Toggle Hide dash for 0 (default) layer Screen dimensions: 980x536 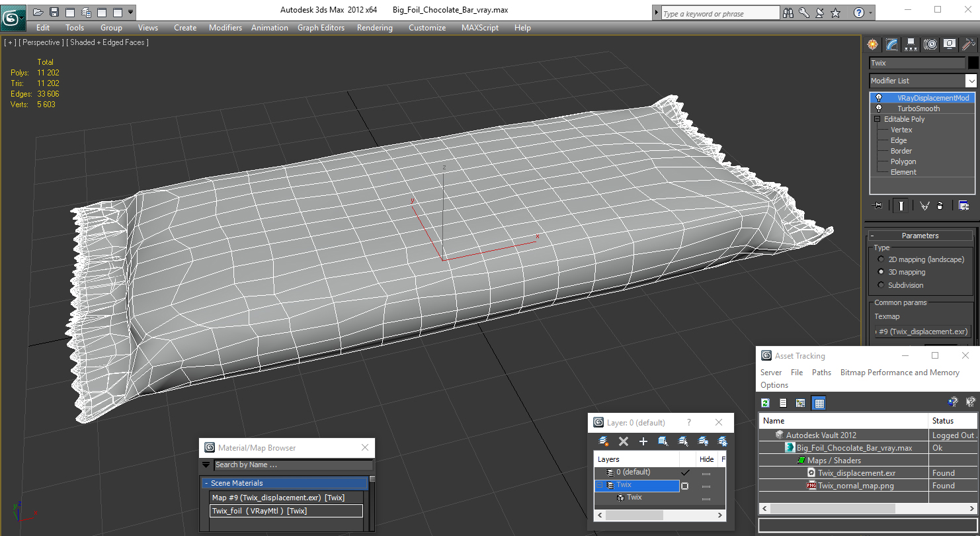706,474
